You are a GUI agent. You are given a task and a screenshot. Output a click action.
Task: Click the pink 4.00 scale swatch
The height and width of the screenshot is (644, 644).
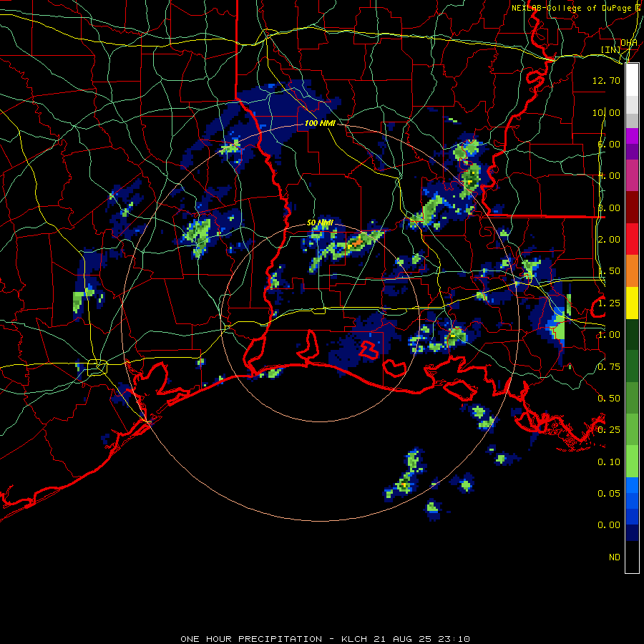(632, 175)
